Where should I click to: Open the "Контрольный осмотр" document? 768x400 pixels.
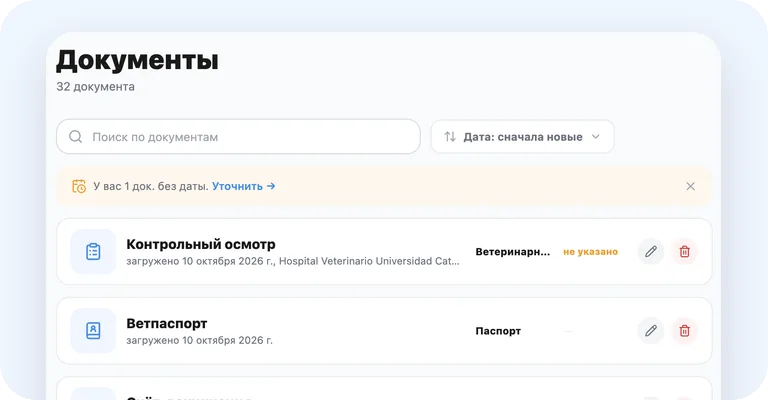201,244
